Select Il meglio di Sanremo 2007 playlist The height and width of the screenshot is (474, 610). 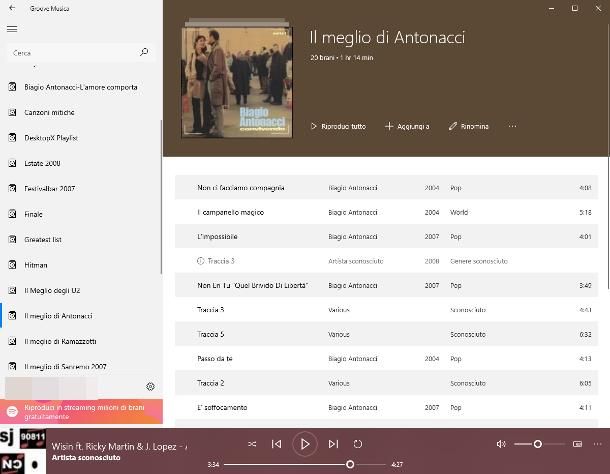tap(81, 367)
